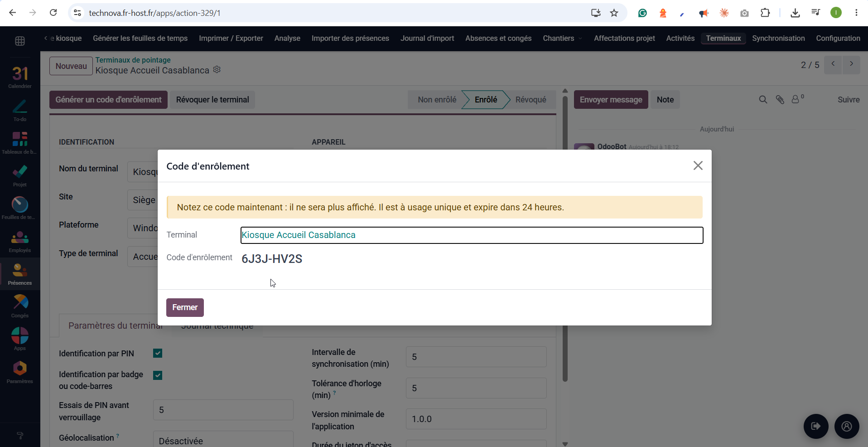
Task: Click Envoyer message button
Action: click(x=611, y=100)
